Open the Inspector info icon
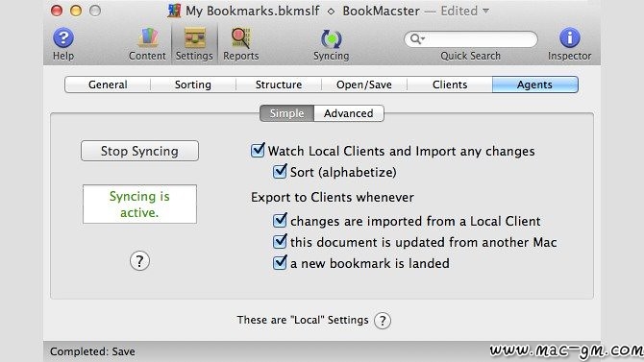This screenshot has height=362, width=644. [570, 37]
